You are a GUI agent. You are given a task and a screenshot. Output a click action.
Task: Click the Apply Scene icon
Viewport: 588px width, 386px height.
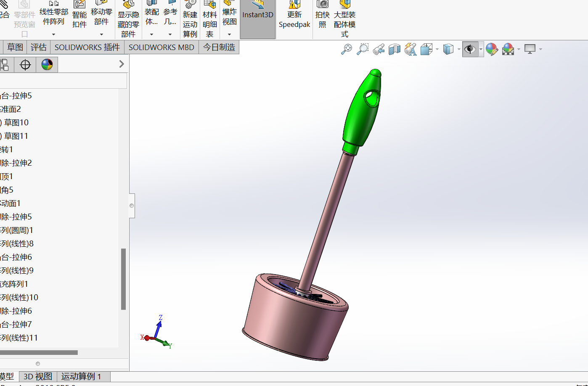pyautogui.click(x=508, y=49)
